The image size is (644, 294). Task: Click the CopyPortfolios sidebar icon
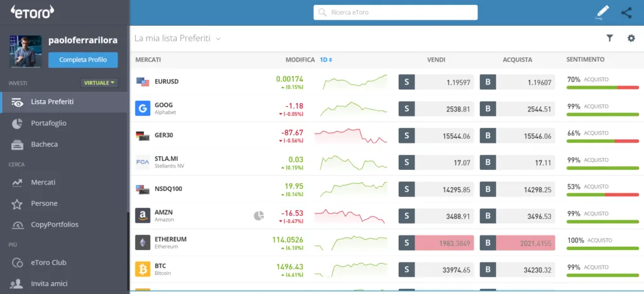point(17,225)
